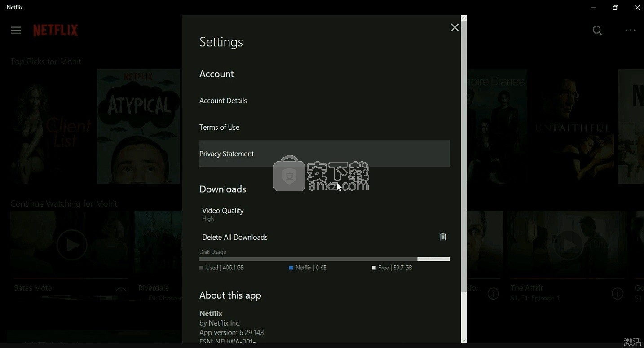This screenshot has width=644, height=348.
Task: Click the Free 59.7 GB legend entry
Action: coord(392,268)
